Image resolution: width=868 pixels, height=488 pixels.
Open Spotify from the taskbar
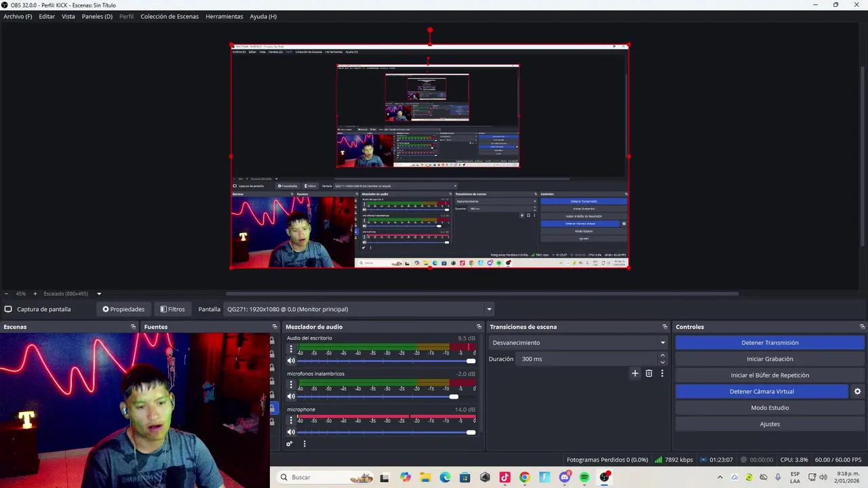[x=584, y=477]
